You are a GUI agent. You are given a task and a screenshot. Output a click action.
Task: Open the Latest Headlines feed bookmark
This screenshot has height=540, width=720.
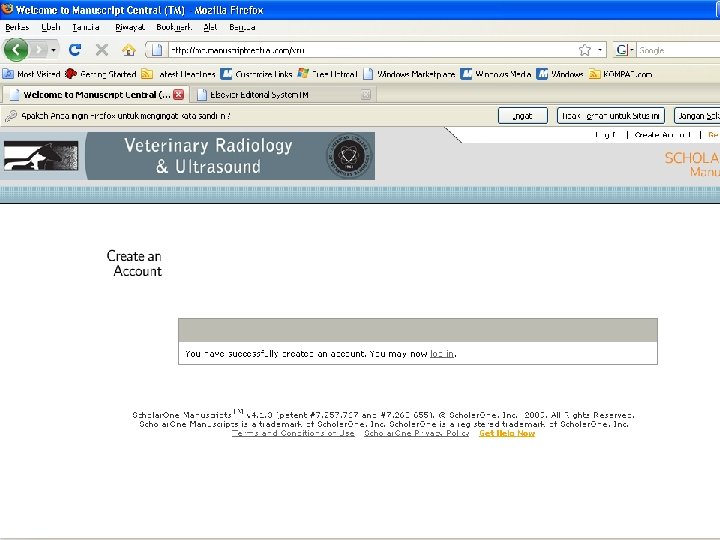click(178, 74)
